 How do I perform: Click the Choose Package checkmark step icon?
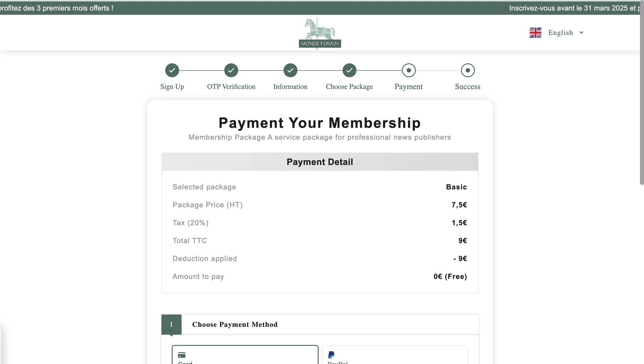tap(350, 71)
